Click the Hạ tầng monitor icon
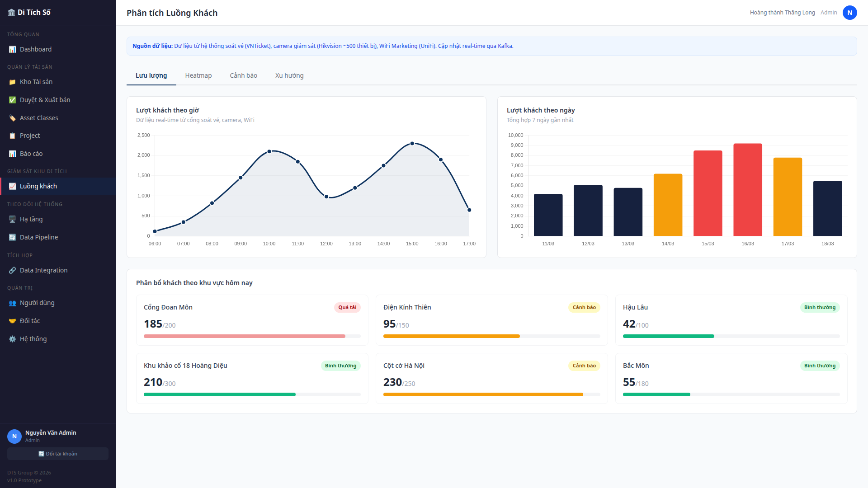The width and height of the screenshot is (868, 488). [x=12, y=219]
